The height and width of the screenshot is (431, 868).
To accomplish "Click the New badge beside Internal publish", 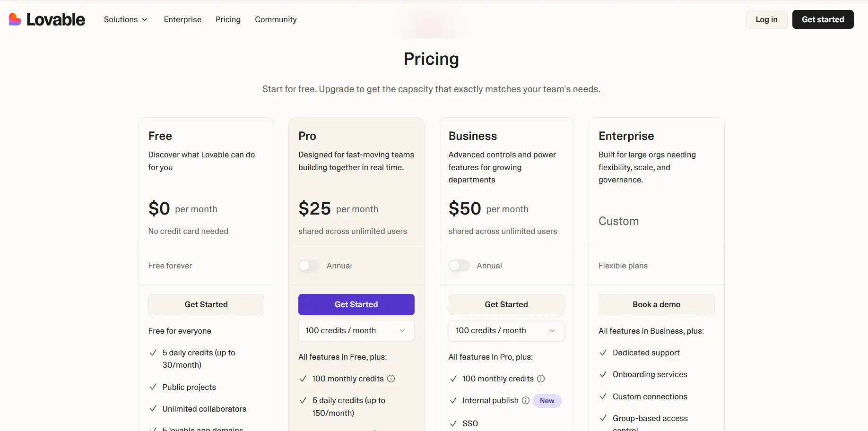I will point(547,400).
